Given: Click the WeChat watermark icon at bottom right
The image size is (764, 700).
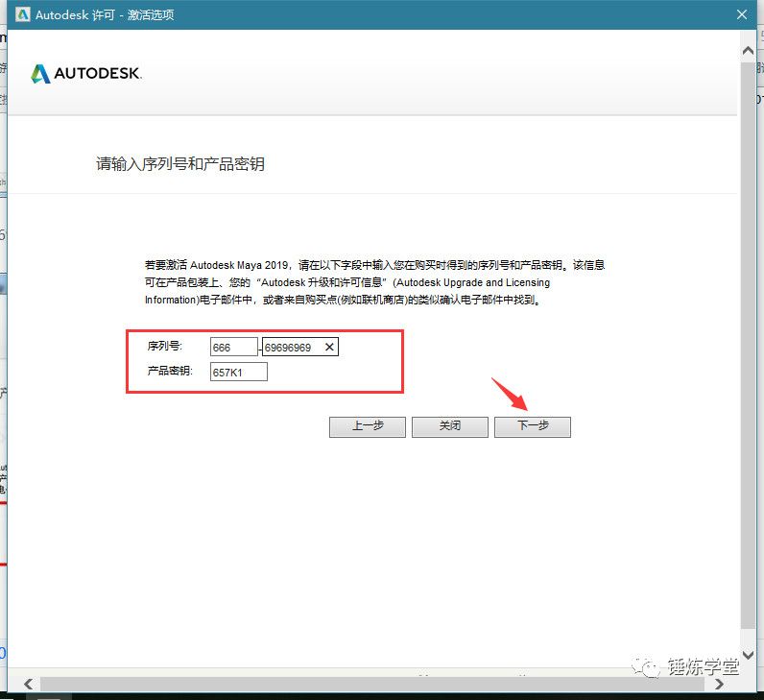Looking at the screenshot, I should (x=652, y=667).
